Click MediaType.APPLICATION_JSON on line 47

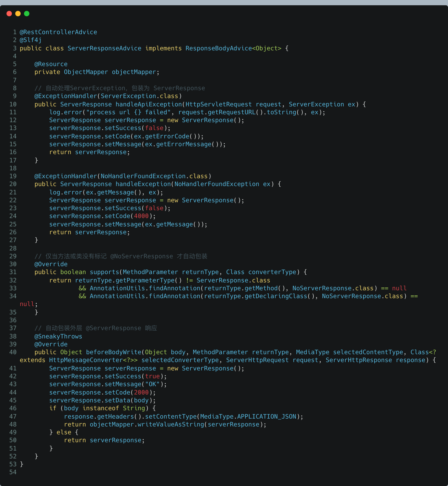[248, 416]
